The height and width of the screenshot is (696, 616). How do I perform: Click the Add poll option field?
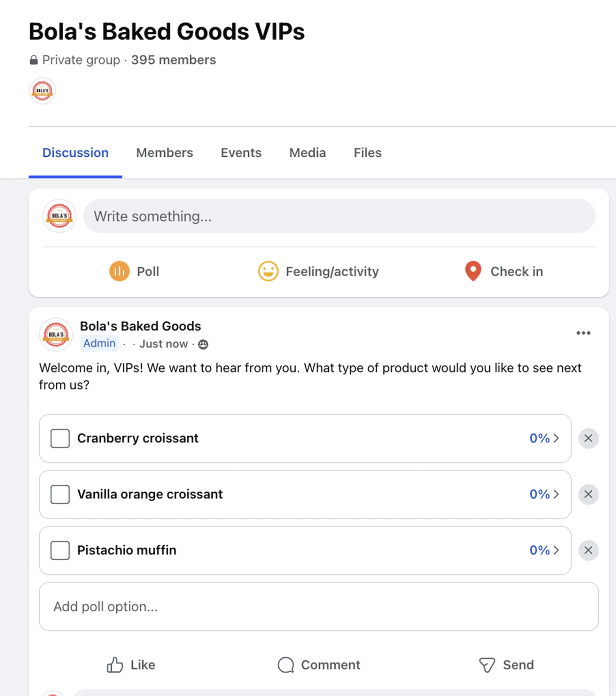pos(319,607)
